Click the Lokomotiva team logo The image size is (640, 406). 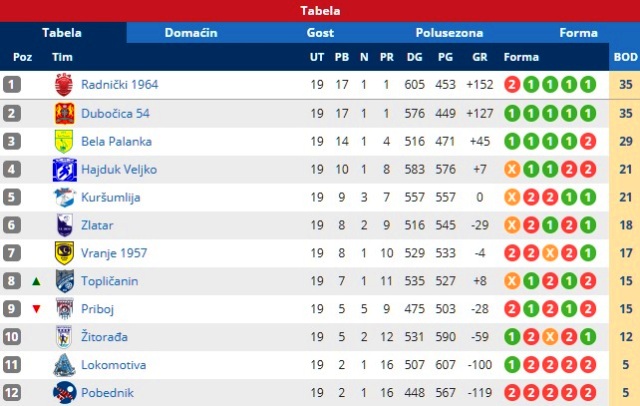click(64, 364)
